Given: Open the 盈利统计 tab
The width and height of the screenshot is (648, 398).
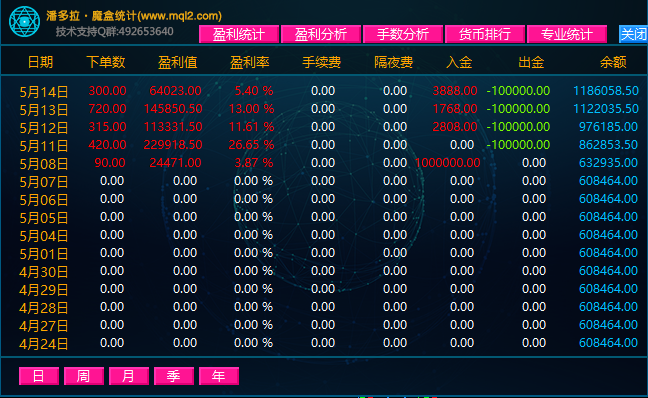Looking at the screenshot, I should pos(239,34).
